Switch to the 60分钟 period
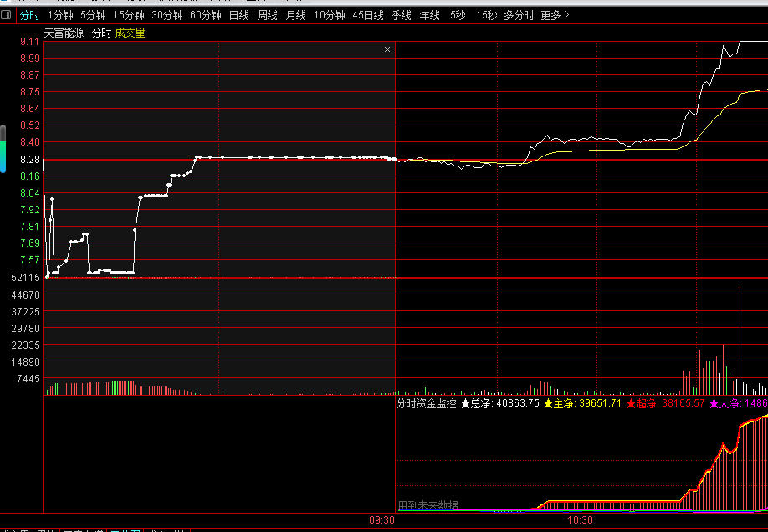 coord(205,15)
